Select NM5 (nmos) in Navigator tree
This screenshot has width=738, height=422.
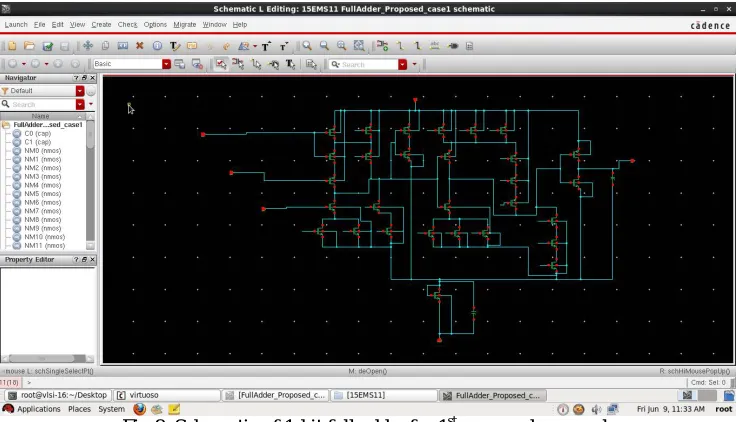pyautogui.click(x=42, y=194)
